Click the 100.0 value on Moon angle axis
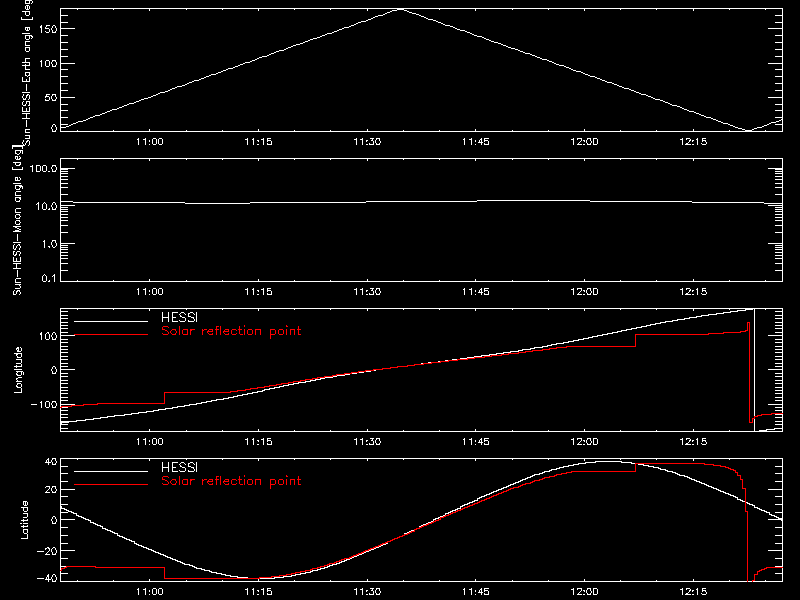 pos(43,168)
